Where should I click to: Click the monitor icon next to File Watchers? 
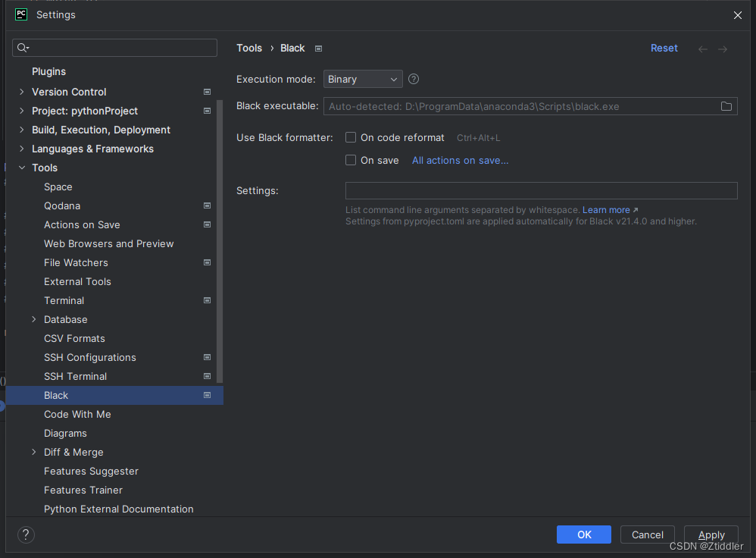(207, 262)
